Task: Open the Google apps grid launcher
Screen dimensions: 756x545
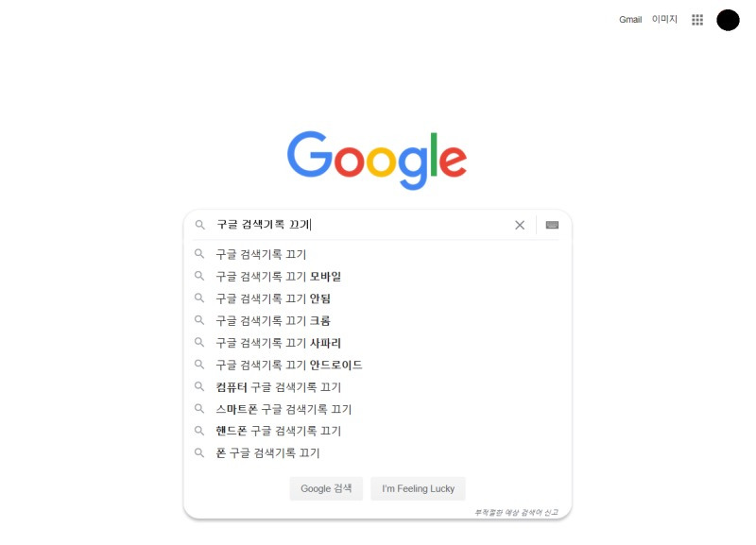Action: (696, 19)
